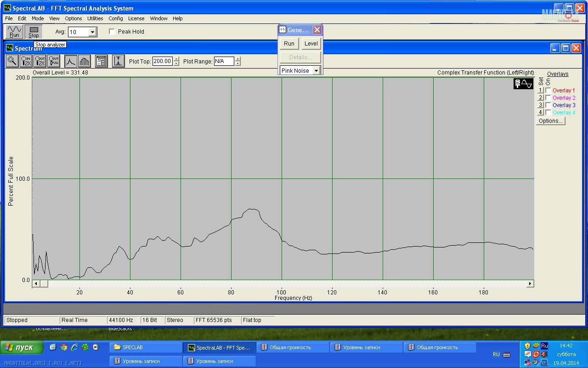Click the first quick launch desktop icon
The image size is (588, 368).
[53, 347]
